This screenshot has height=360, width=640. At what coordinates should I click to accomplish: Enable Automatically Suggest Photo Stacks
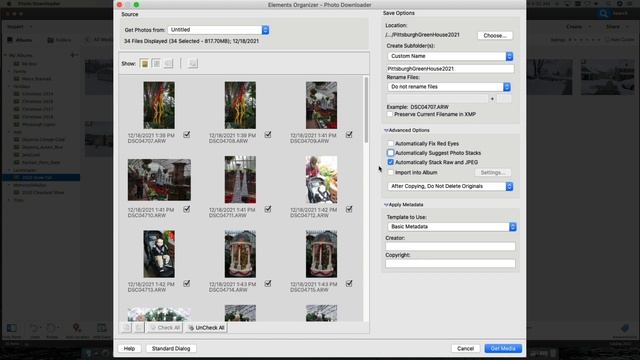(391, 153)
